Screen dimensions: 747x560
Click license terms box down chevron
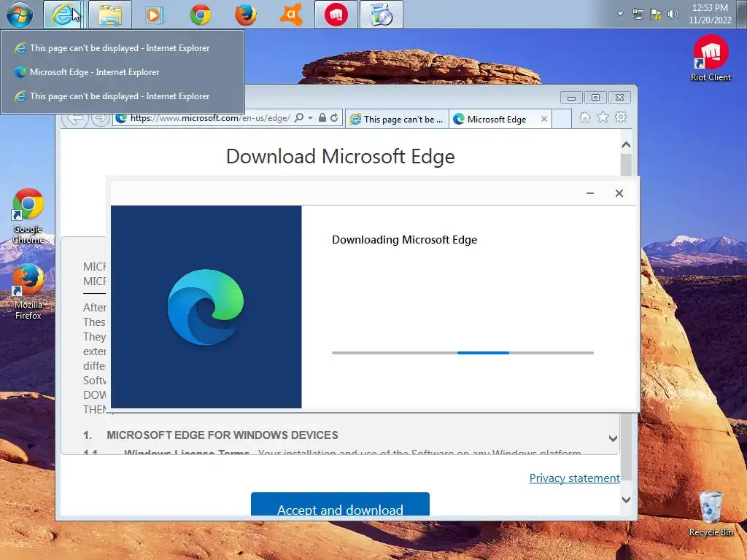click(613, 438)
